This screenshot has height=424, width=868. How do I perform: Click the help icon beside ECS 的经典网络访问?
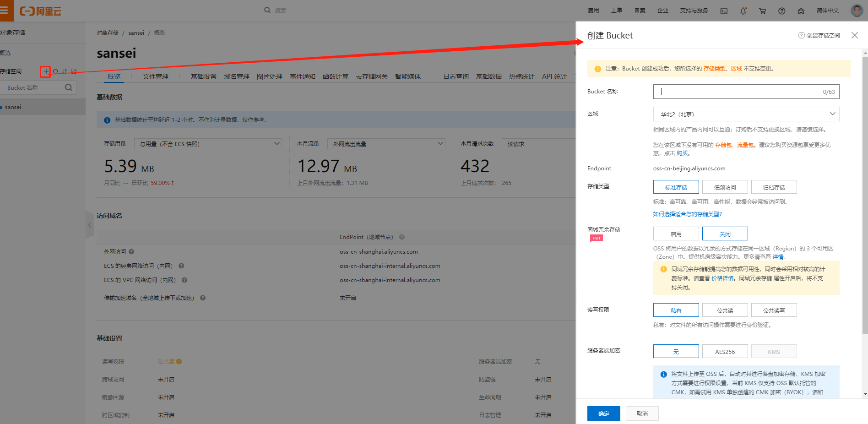(x=181, y=266)
